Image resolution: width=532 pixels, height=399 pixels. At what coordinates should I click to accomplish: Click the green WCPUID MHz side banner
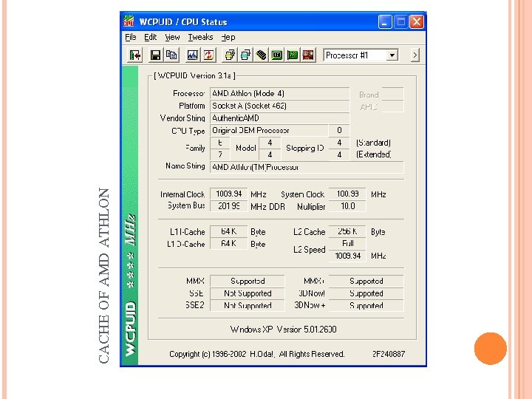[130, 216]
